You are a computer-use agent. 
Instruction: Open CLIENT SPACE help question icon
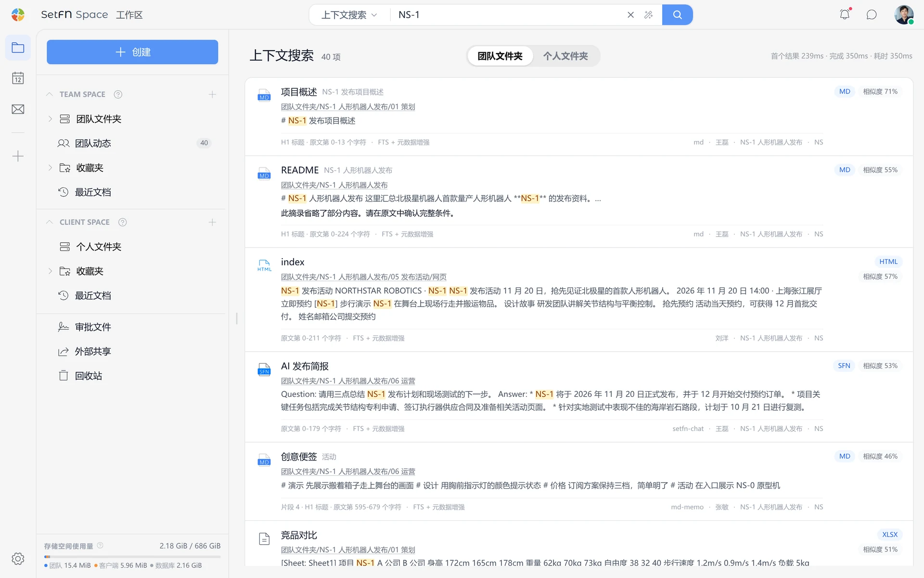(x=122, y=222)
